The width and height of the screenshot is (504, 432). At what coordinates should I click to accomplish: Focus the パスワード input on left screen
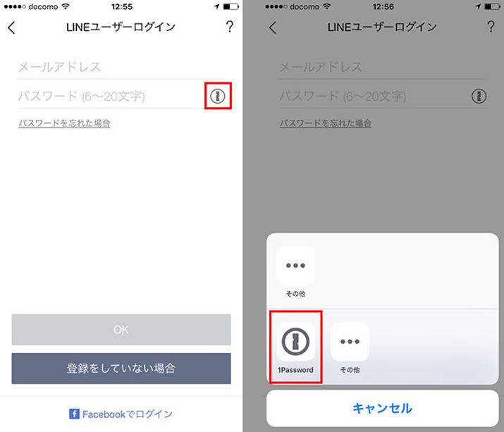click(x=111, y=96)
